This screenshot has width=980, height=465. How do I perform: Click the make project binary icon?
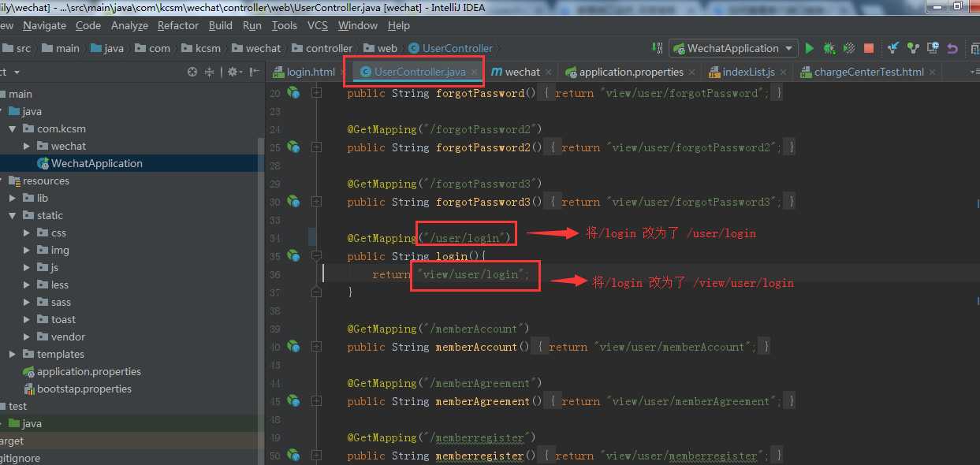point(657,48)
